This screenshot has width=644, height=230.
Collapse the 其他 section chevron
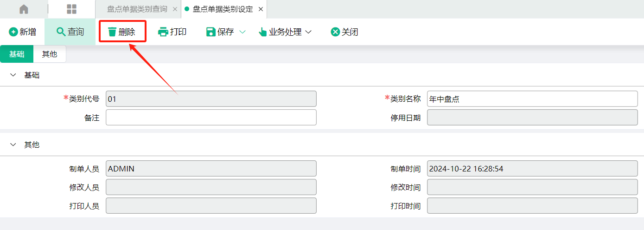13,145
